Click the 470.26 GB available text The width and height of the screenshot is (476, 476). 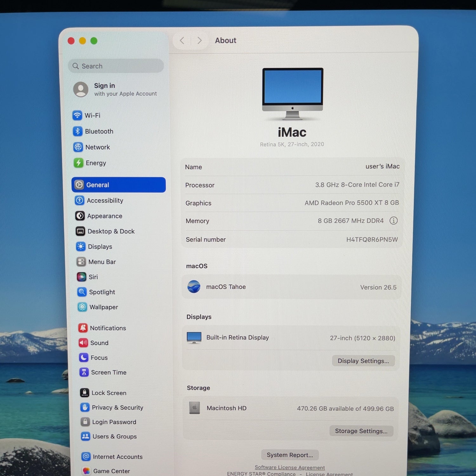345,408
